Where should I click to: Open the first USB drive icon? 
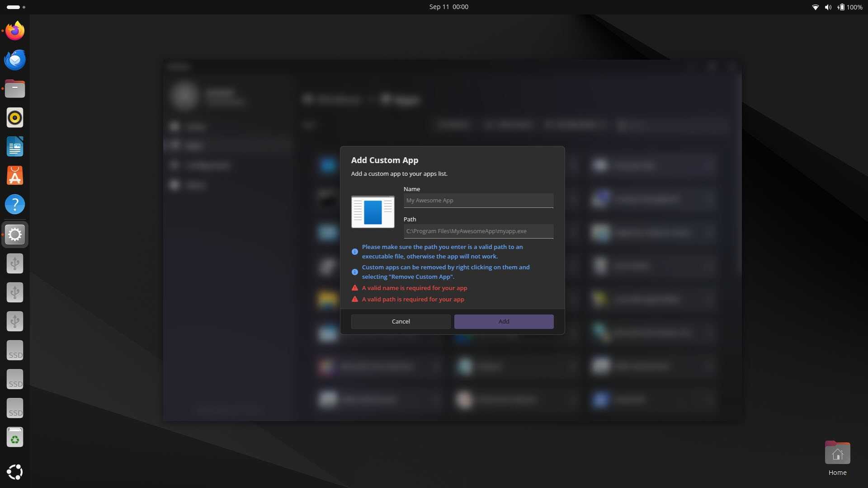(15, 264)
